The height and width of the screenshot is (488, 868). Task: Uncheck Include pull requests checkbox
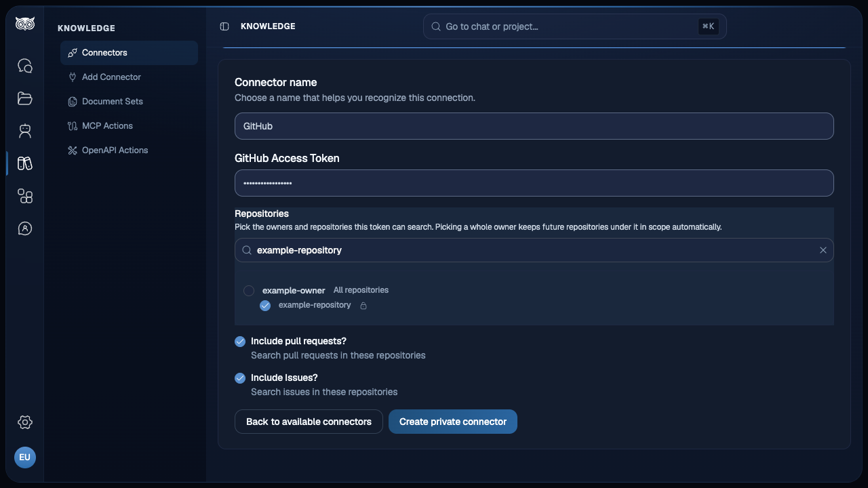click(240, 342)
